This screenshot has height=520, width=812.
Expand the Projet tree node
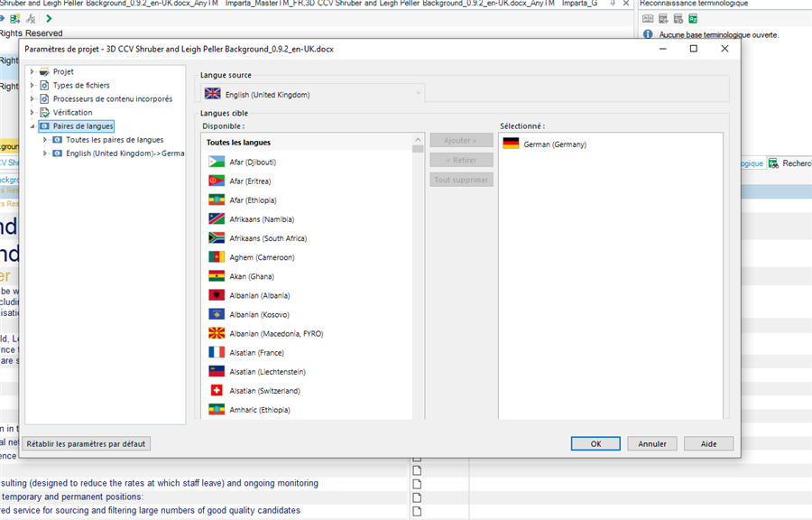(x=32, y=71)
